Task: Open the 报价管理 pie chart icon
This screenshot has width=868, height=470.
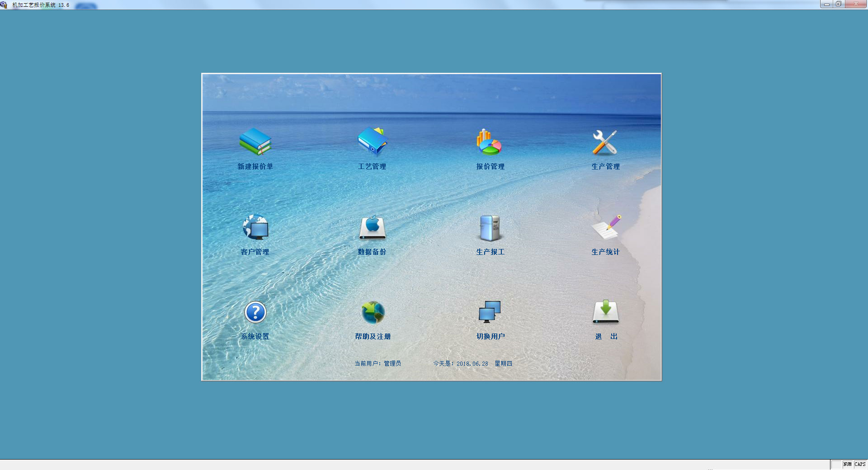Action: 489,142
